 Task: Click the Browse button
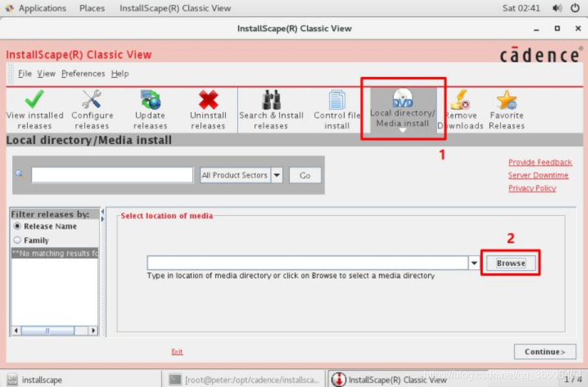pos(510,263)
